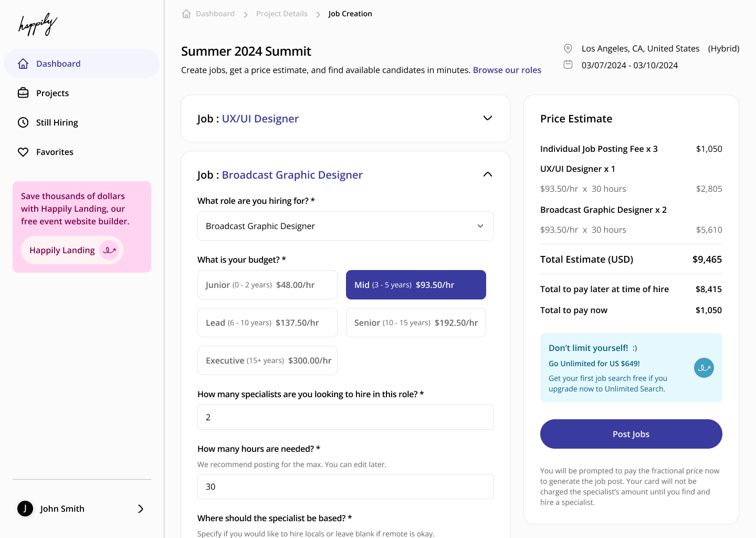Expand the UX/UI Designer job section
The height and width of the screenshot is (538, 756).
point(487,118)
